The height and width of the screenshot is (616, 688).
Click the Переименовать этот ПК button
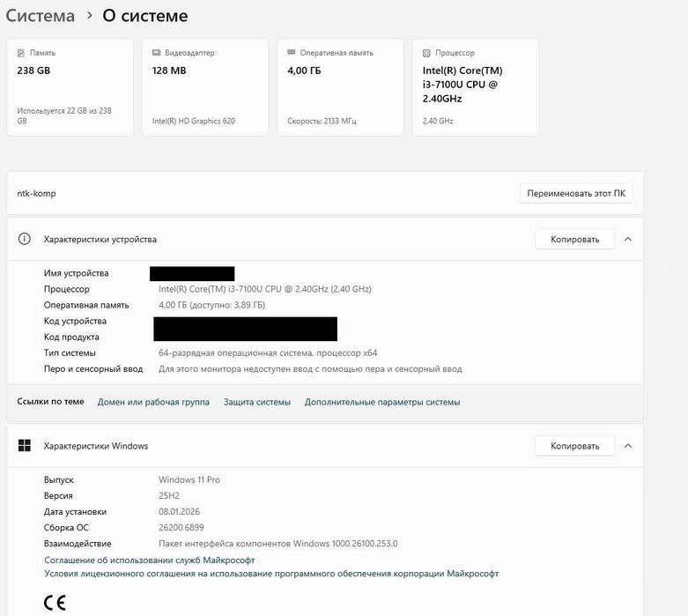[x=576, y=193]
